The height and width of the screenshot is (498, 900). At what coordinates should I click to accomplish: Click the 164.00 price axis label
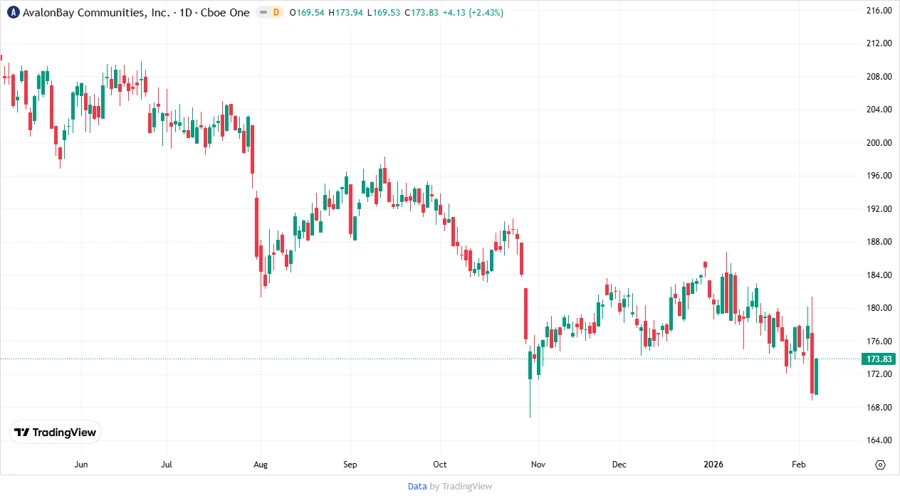879,440
